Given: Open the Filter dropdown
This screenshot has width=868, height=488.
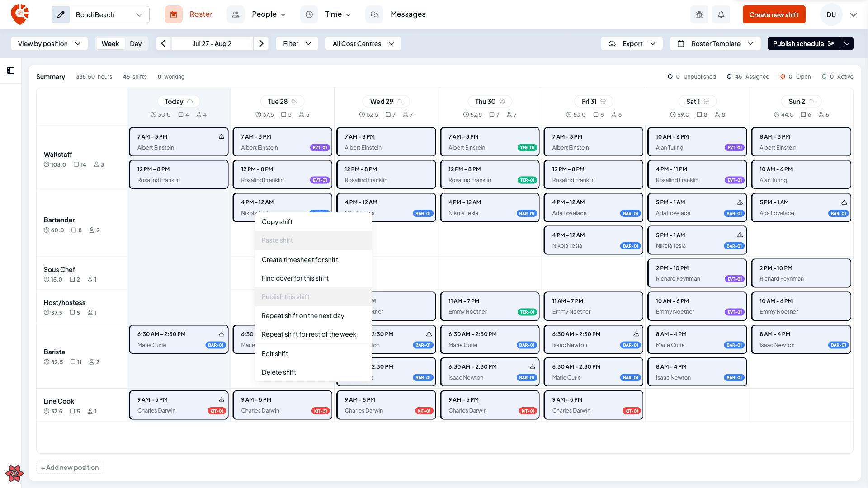Looking at the screenshot, I should coord(297,43).
